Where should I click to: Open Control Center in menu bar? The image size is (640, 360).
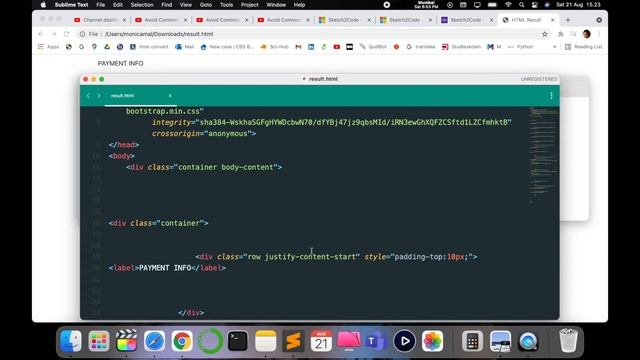(534, 5)
